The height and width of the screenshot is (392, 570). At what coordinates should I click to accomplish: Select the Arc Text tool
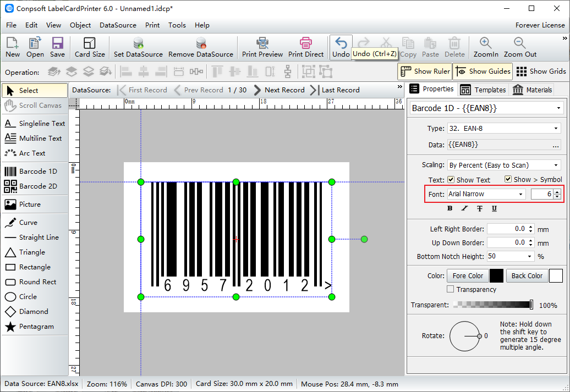(35, 153)
